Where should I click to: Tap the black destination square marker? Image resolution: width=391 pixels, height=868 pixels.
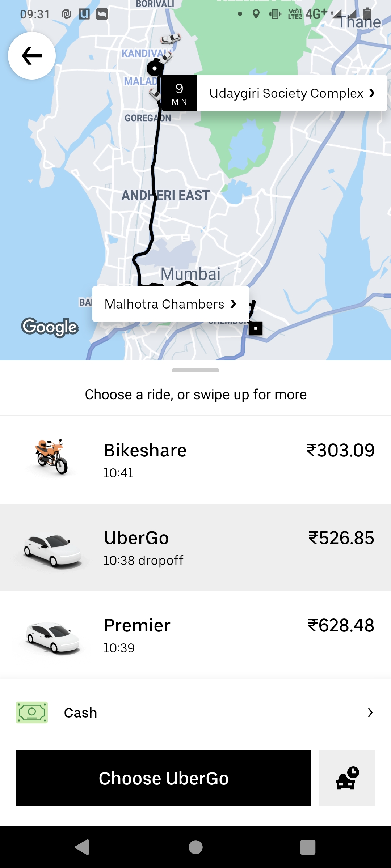256,328
